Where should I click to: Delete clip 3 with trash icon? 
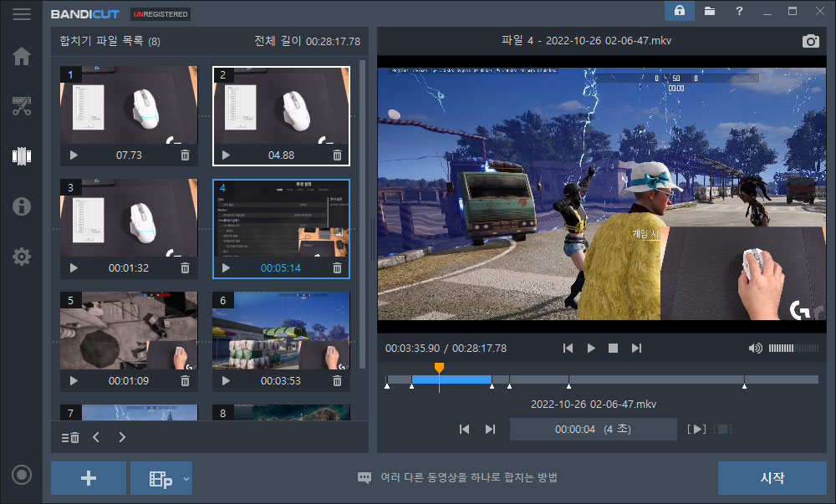click(185, 268)
